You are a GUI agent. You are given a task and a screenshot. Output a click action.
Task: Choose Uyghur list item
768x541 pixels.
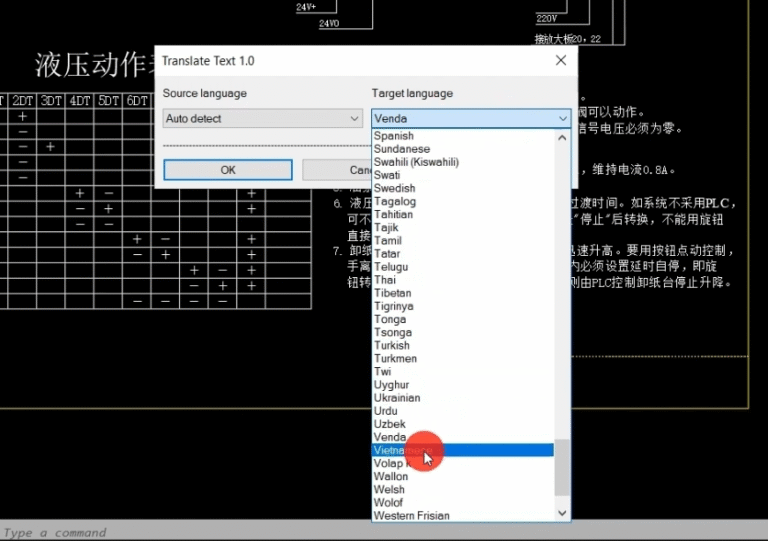(463, 384)
